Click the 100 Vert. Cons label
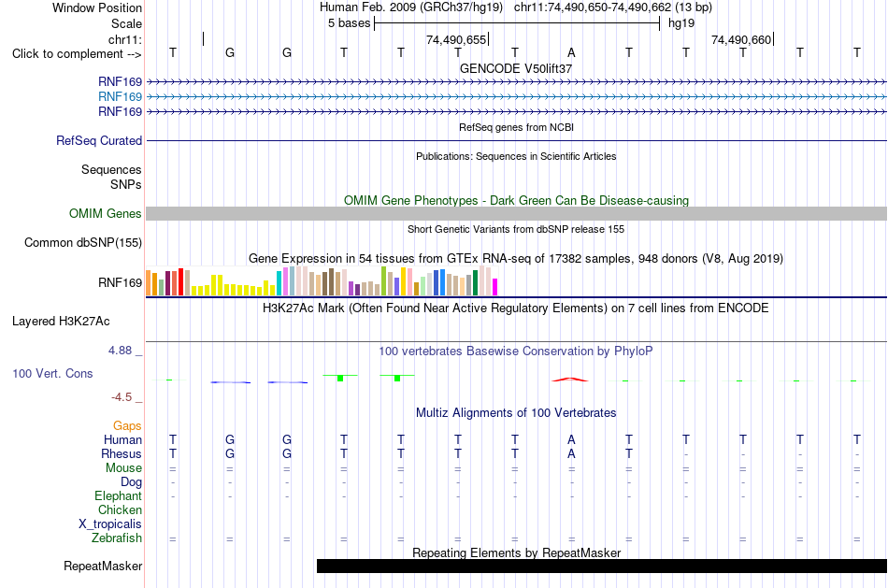This screenshot has width=888, height=588. pos(52,373)
